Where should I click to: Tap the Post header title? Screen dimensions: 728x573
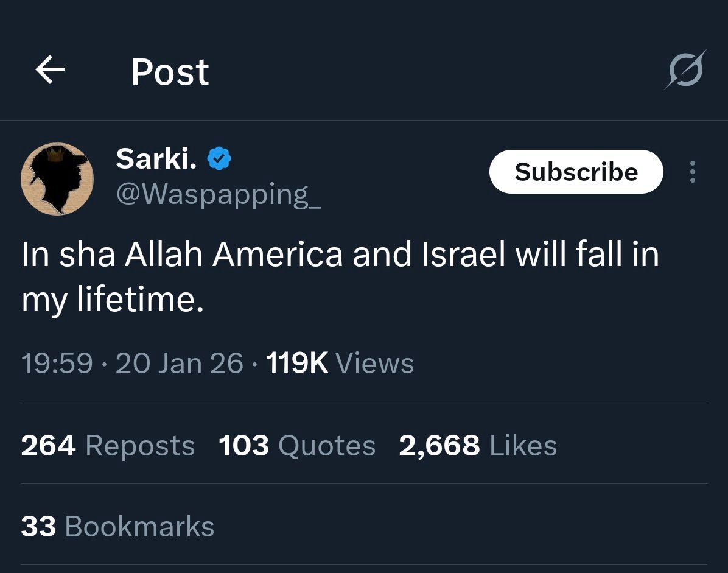click(170, 72)
